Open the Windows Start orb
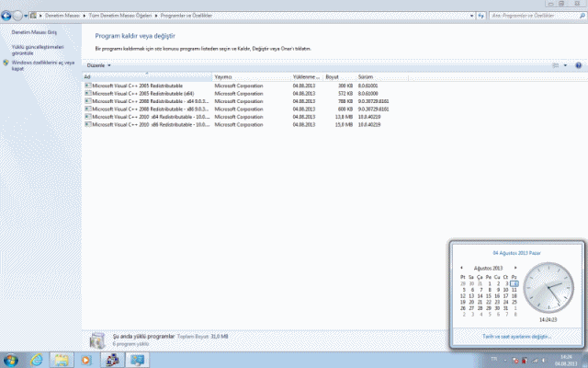The image size is (588, 368). click(10, 360)
